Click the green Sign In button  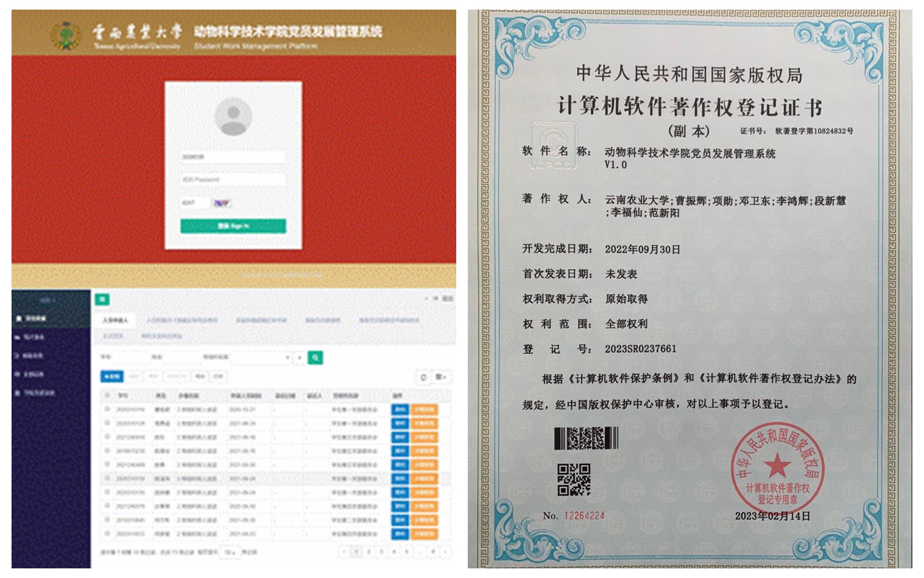pos(233,226)
